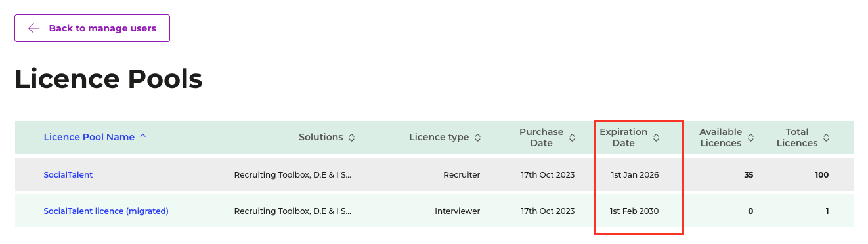Click truncated Solutions text in SocialTalent row
This screenshot has width=868, height=244.
point(293,175)
